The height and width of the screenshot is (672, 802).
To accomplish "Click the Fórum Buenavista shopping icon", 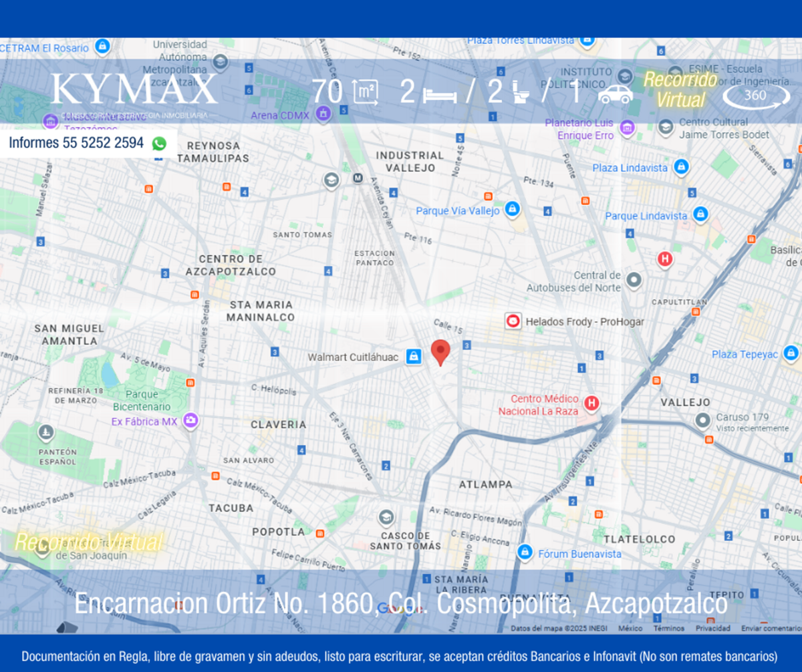I will tap(525, 552).
